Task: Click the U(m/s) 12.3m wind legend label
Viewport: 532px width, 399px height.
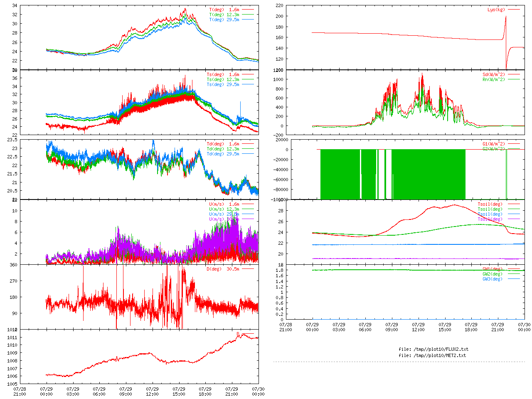Action: [224, 209]
